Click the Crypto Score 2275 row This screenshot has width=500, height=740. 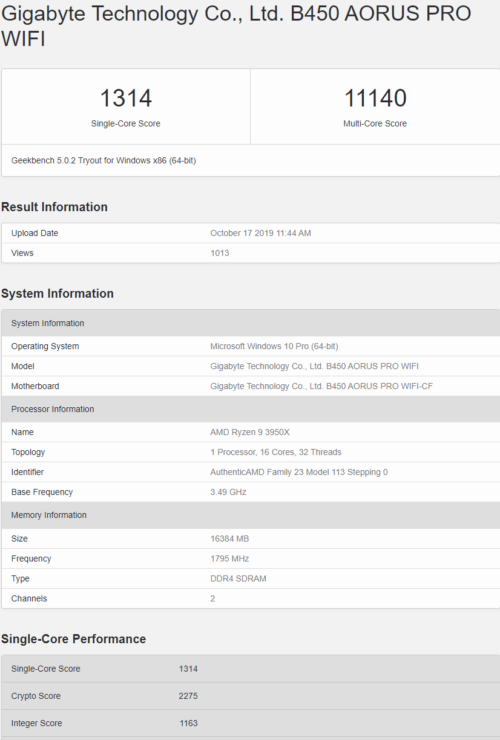coord(251,696)
